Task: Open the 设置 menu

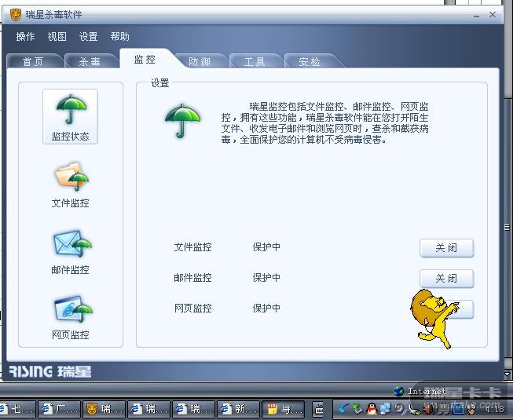Action: point(88,36)
